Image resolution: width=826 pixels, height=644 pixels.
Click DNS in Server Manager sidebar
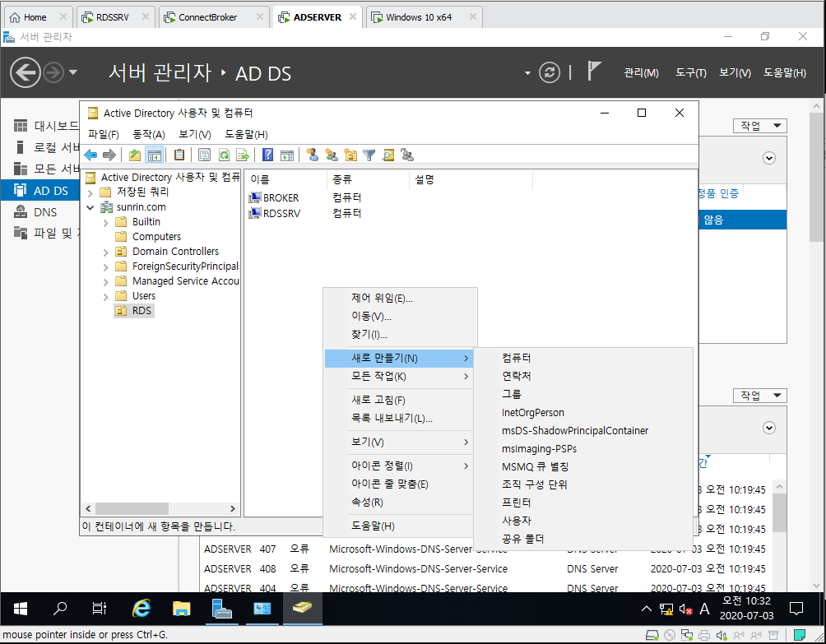coord(40,212)
